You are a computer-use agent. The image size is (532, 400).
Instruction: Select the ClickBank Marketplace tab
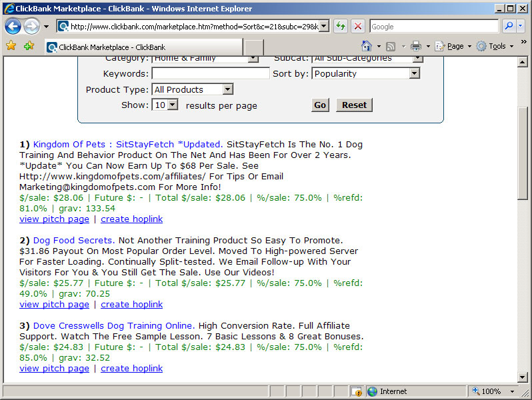pos(144,47)
